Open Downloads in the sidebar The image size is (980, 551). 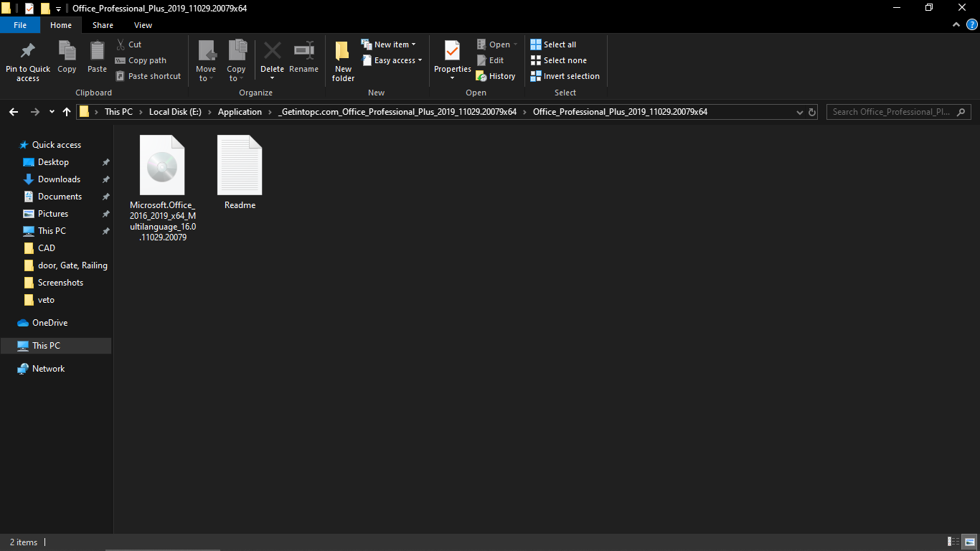59,179
